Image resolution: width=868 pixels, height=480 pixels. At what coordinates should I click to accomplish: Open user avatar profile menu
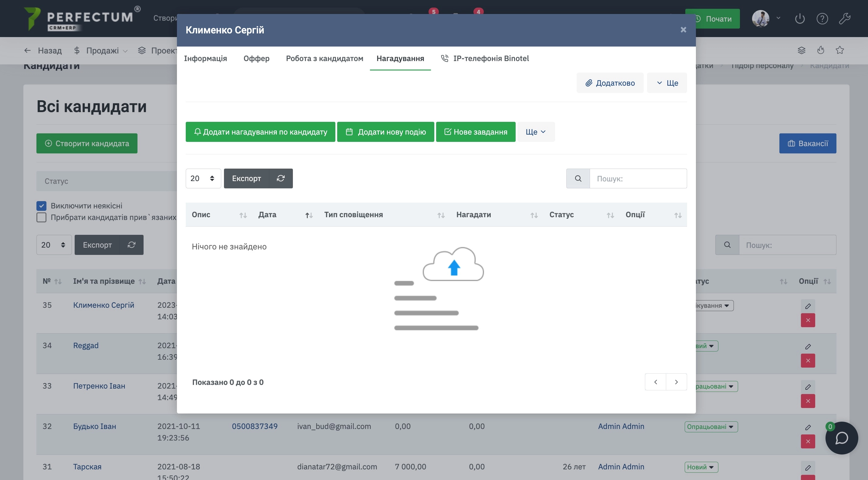761,18
